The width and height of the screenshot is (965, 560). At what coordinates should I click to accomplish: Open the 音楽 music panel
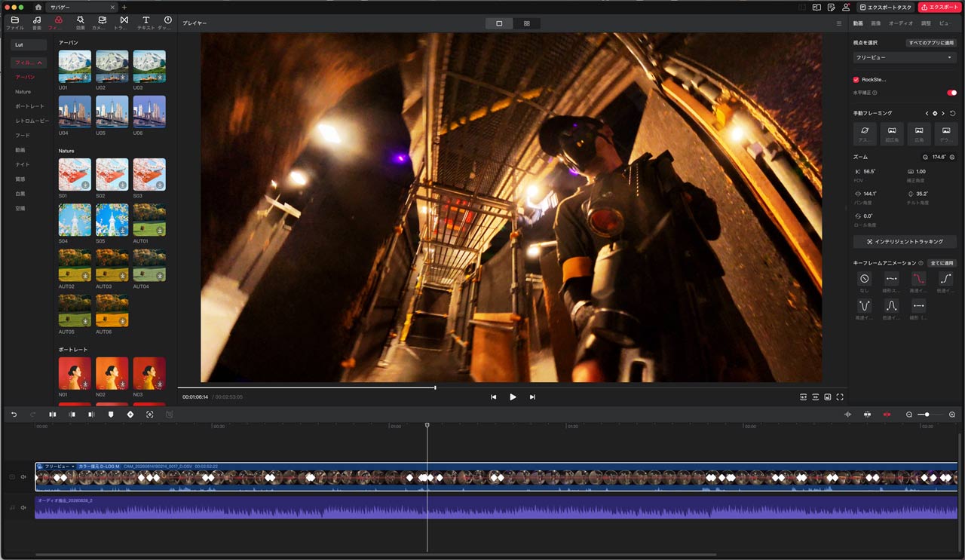37,23
